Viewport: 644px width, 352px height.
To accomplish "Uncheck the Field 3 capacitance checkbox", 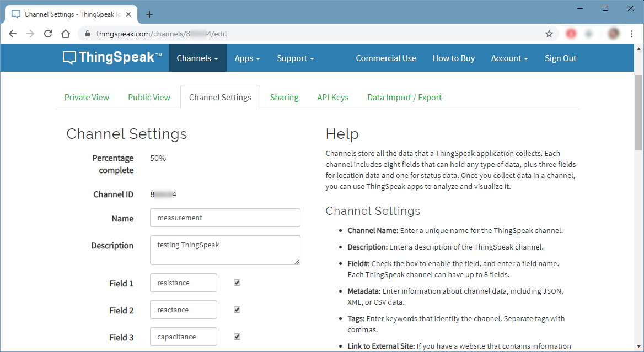I will click(x=237, y=337).
